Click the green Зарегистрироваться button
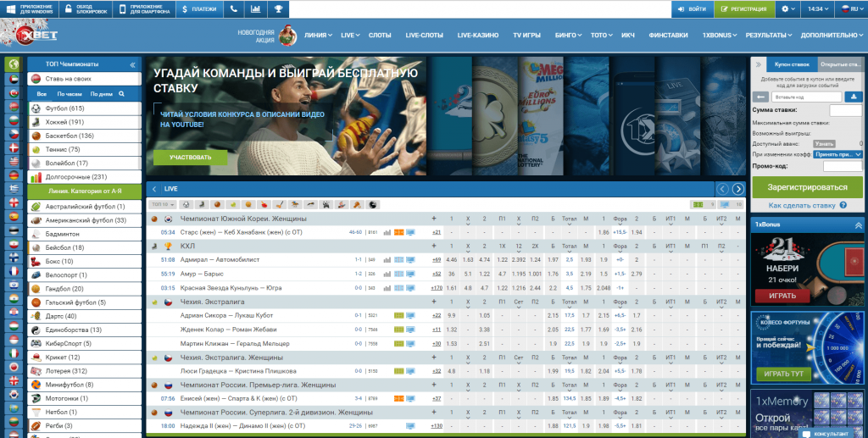Image resolution: width=868 pixels, height=438 pixels. tap(807, 187)
